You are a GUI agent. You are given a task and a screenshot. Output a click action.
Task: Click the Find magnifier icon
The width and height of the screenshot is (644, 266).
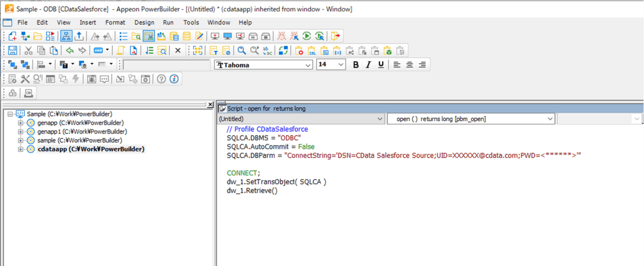coord(242,50)
